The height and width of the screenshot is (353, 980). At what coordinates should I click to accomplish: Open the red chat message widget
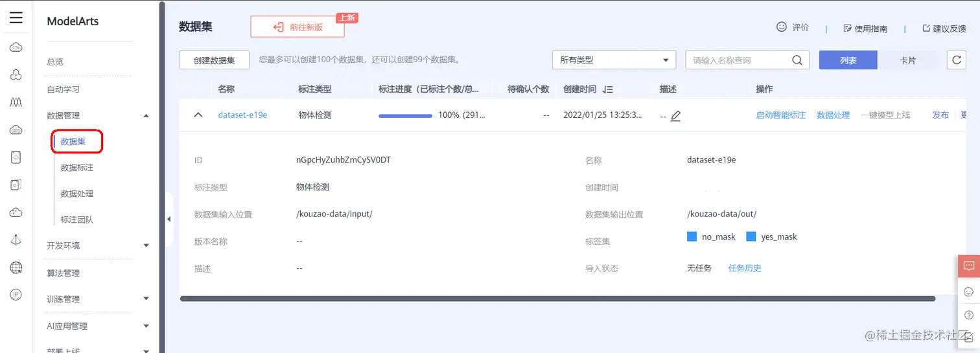coord(969,266)
